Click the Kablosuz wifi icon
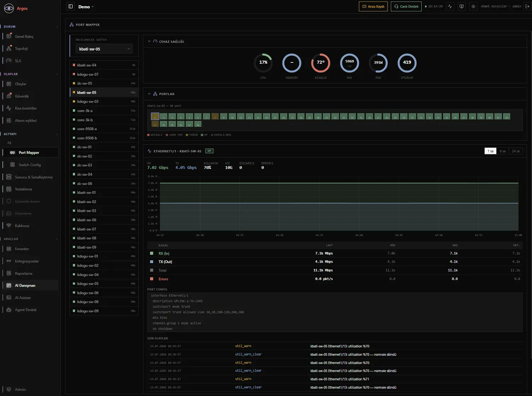532x396 pixels. [x=9, y=226]
